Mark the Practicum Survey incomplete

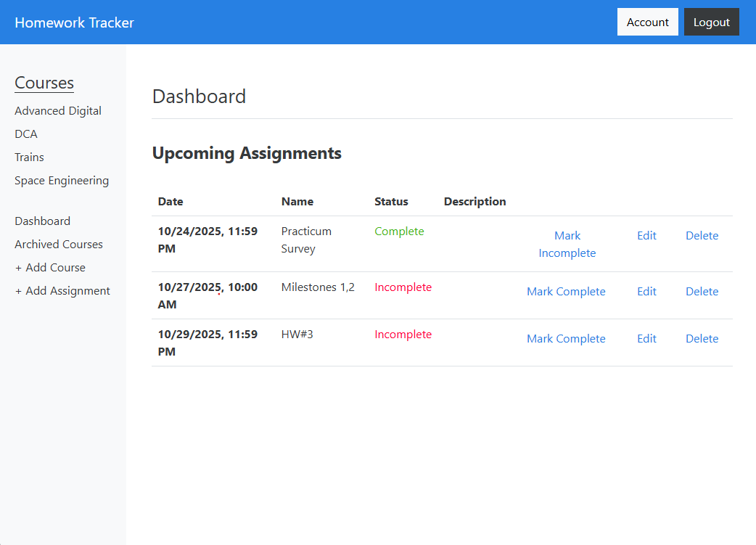point(567,244)
